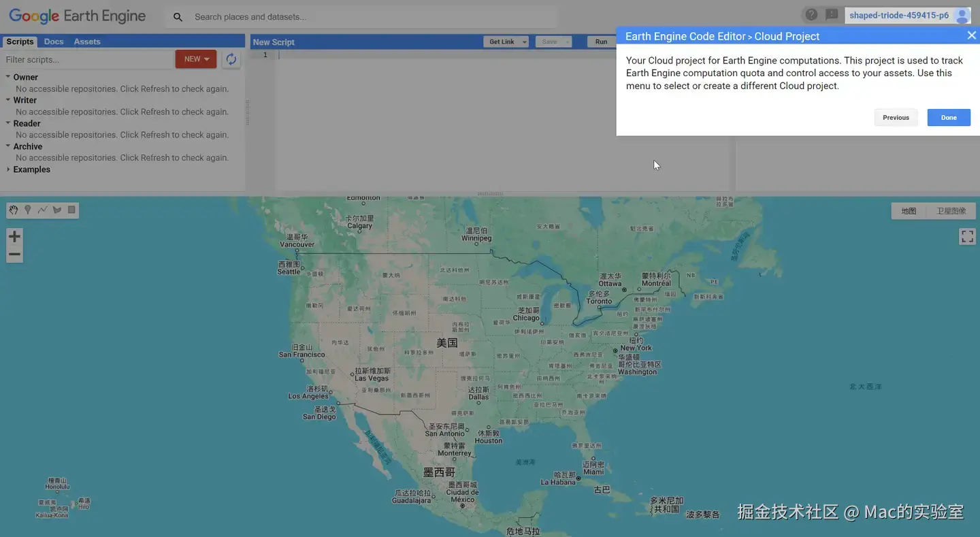Screen dimensions: 980x537
Task: Click the Previous button in tour
Action: pyautogui.click(x=896, y=118)
